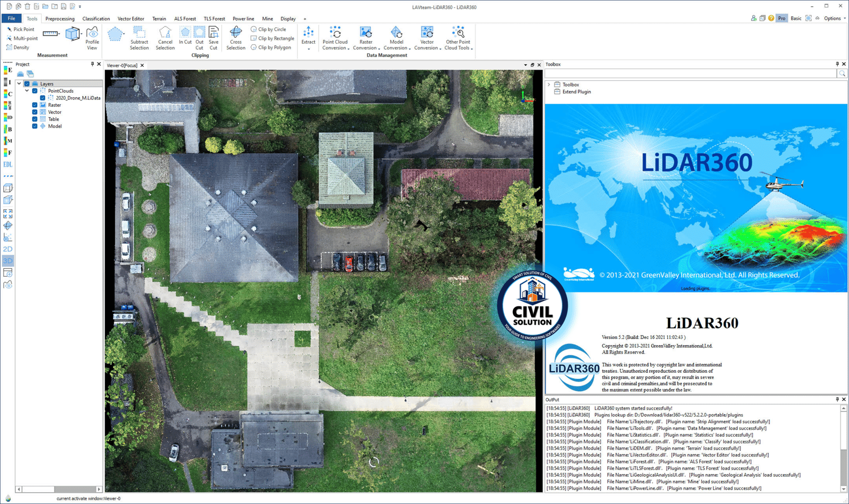Image resolution: width=849 pixels, height=504 pixels.
Task: Open the Vector Editor ribbon tab
Action: tap(131, 19)
